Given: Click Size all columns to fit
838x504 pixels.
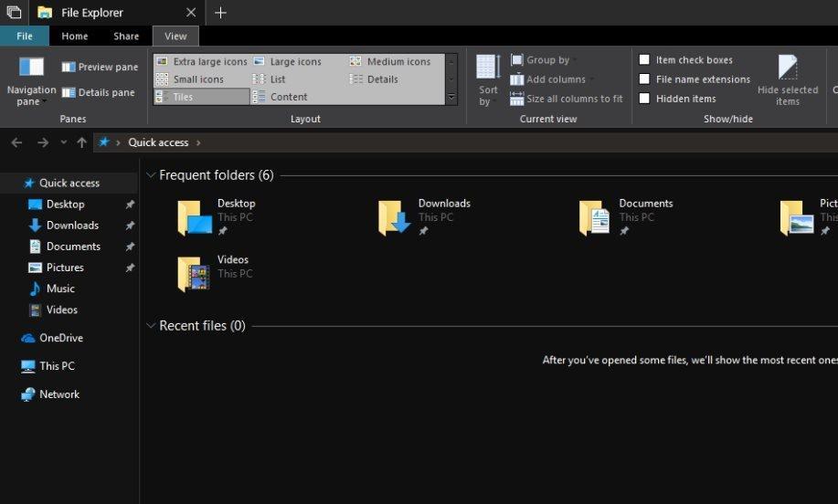Looking at the screenshot, I should 567,99.
